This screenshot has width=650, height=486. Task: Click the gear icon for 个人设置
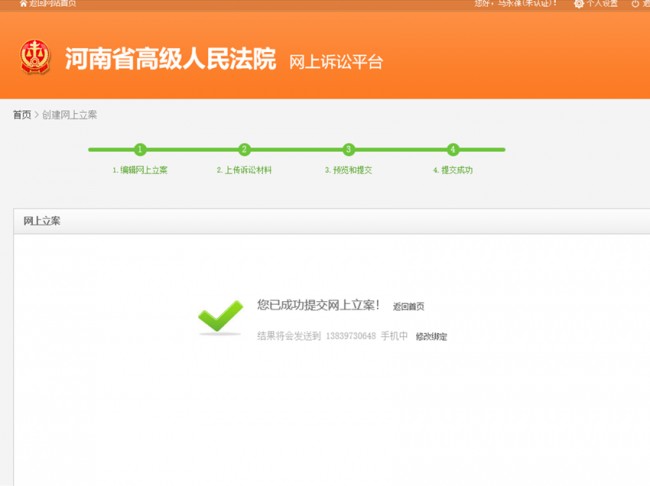[x=579, y=4]
